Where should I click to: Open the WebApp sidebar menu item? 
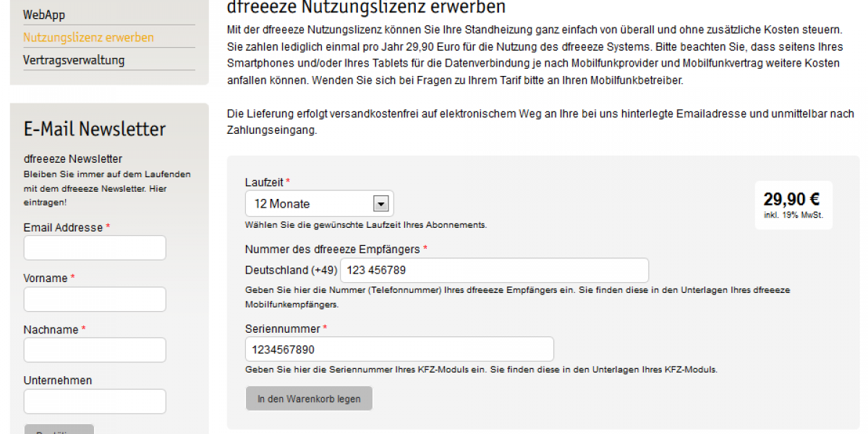pyautogui.click(x=44, y=14)
